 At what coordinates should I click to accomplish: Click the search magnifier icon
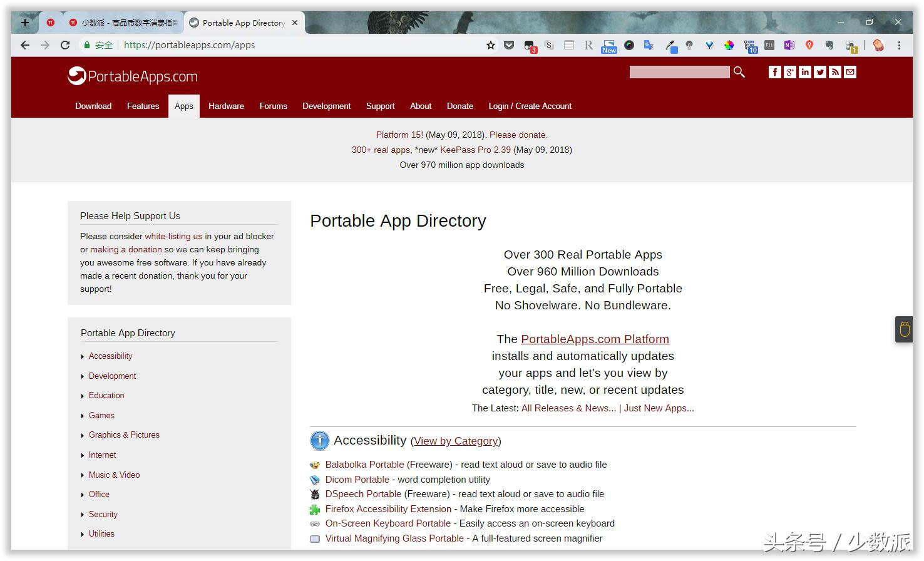[739, 72]
